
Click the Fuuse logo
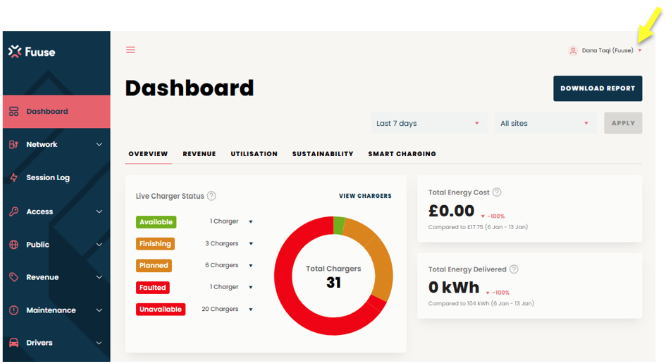32,52
